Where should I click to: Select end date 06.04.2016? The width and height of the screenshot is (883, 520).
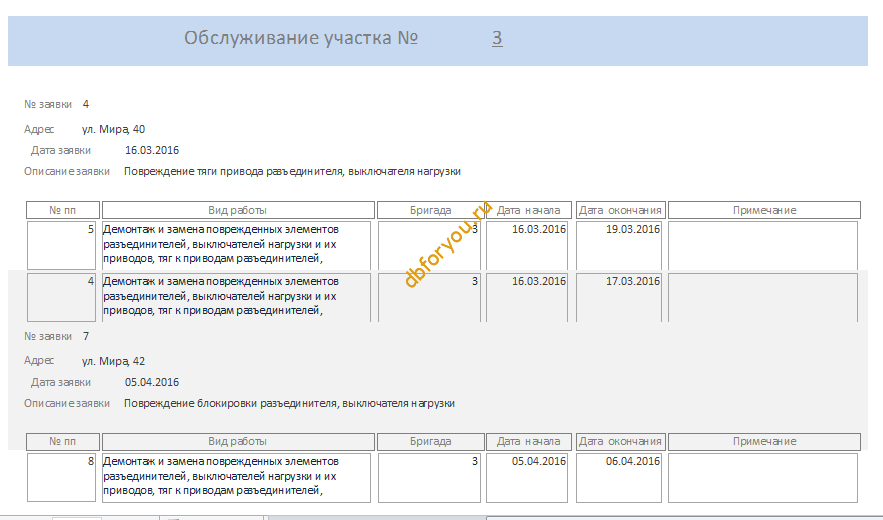(619, 477)
